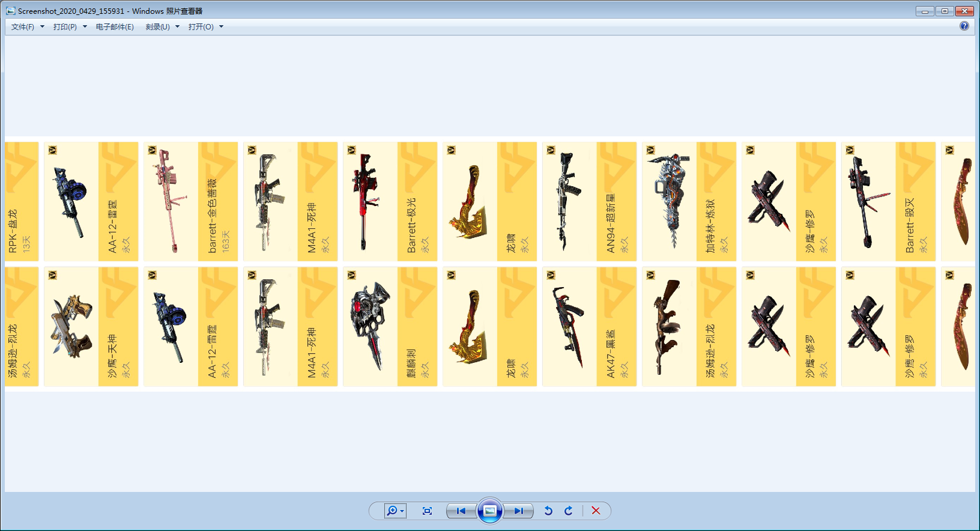This screenshot has height=531, width=980.
Task: Click the 'barrett-金色蔷薇' weapon label
Action: 212,216
